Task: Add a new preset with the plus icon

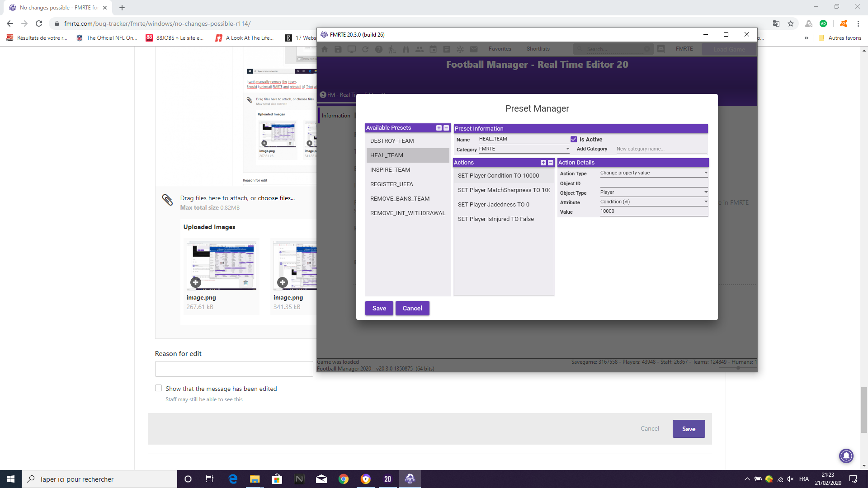Action: point(439,128)
